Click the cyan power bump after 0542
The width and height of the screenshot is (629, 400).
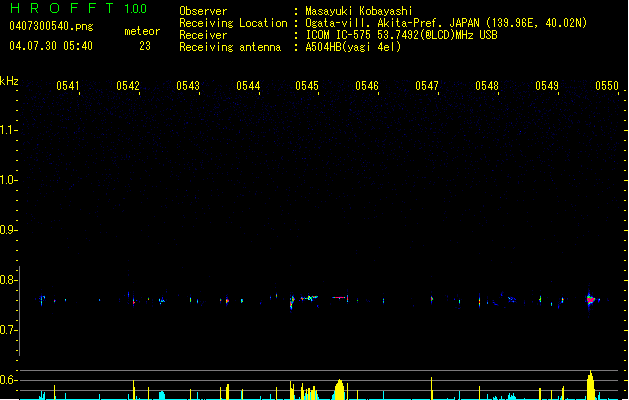162,395
